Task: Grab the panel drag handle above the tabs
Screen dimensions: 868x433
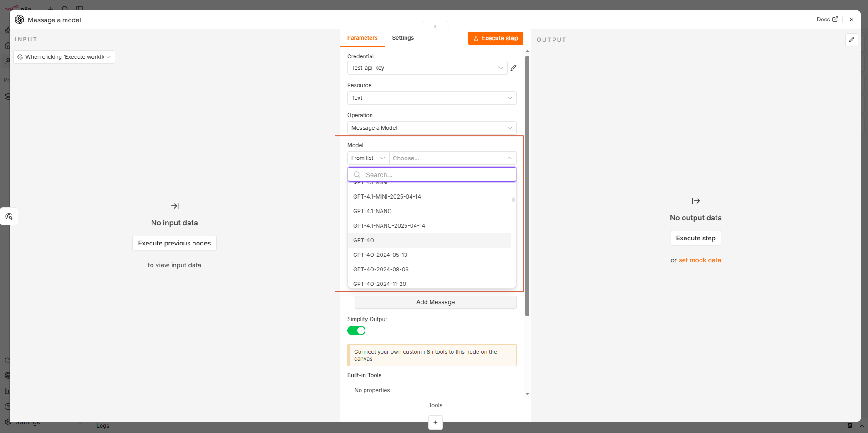Action: click(436, 26)
